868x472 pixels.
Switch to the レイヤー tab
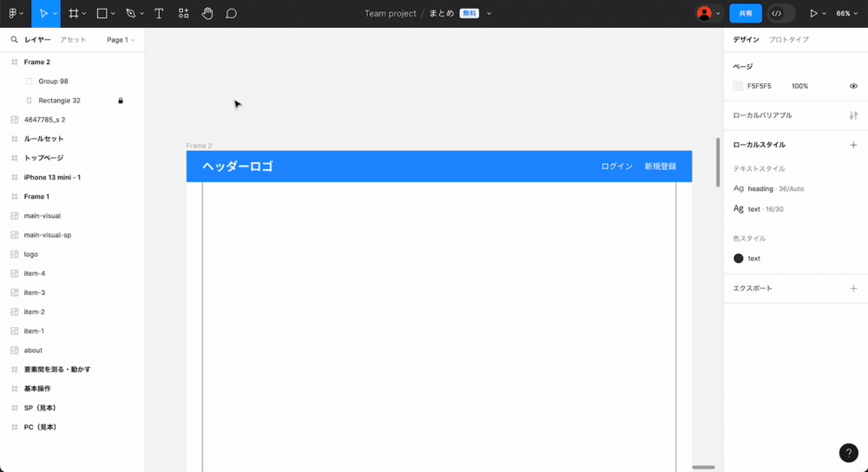pos(37,40)
